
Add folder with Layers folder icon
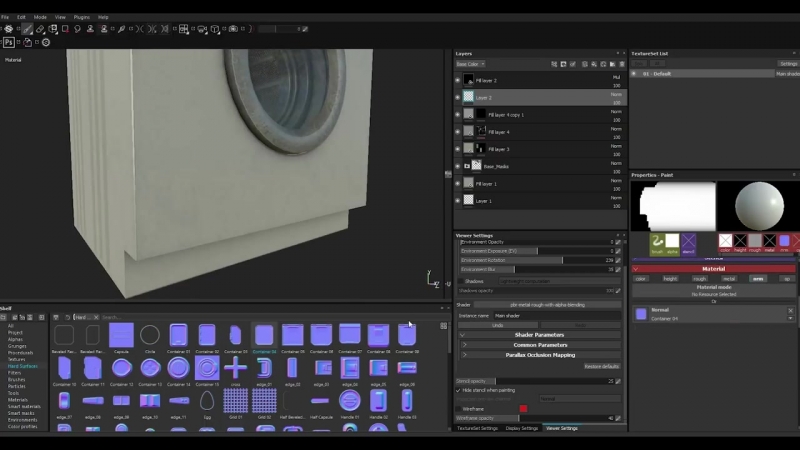[612, 64]
